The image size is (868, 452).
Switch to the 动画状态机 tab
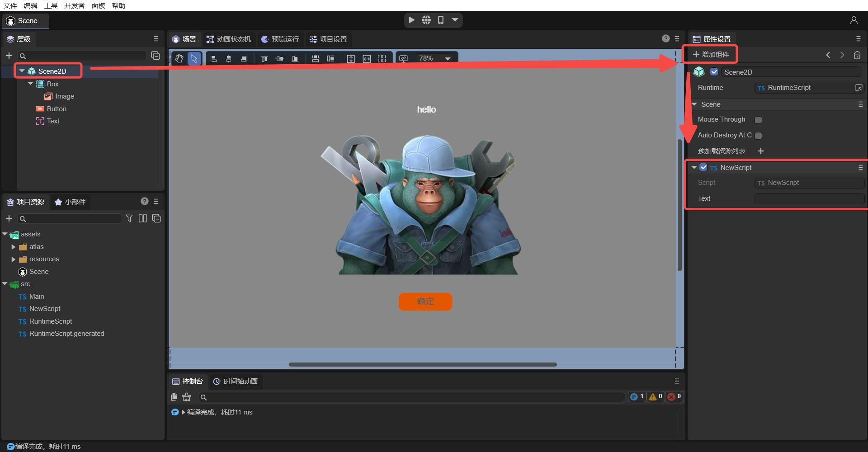(229, 39)
